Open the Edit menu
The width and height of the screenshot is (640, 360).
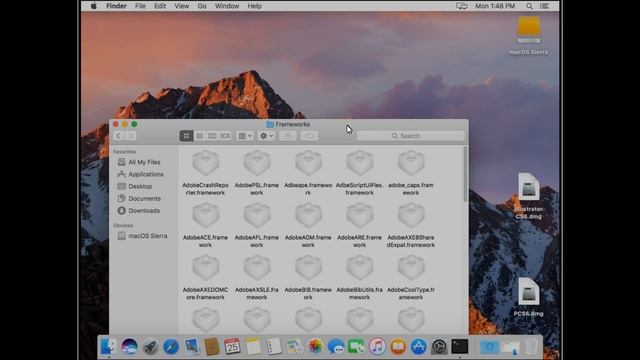pos(160,6)
